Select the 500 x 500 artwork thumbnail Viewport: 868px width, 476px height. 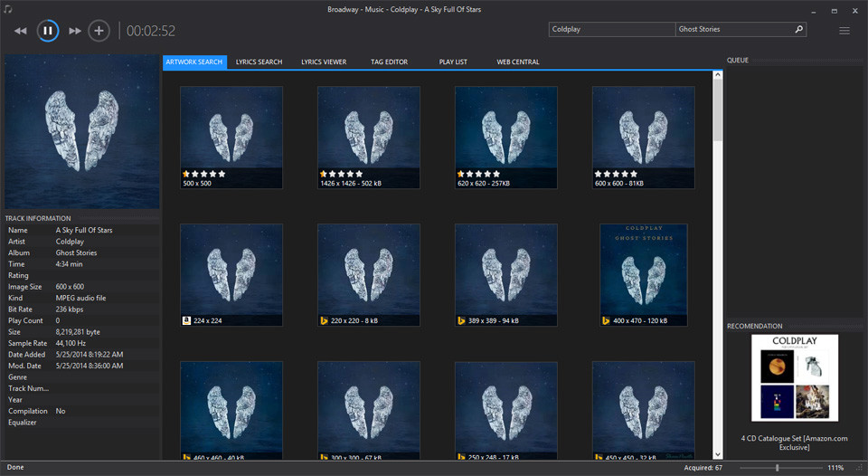click(231, 138)
